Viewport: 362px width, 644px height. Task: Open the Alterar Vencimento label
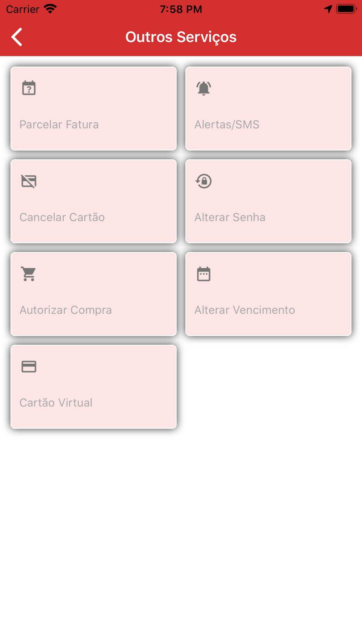coord(245,310)
